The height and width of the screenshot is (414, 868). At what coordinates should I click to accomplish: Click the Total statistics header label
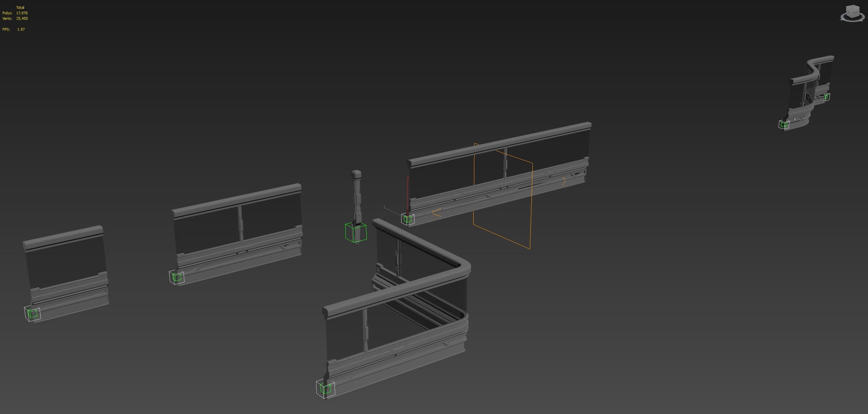pyautogui.click(x=20, y=7)
